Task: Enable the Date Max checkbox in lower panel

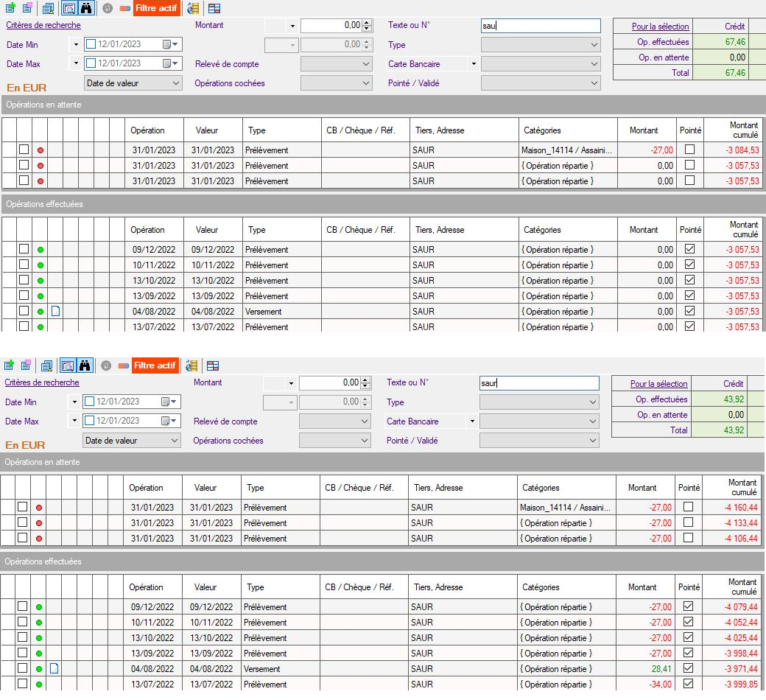Action: [90, 421]
